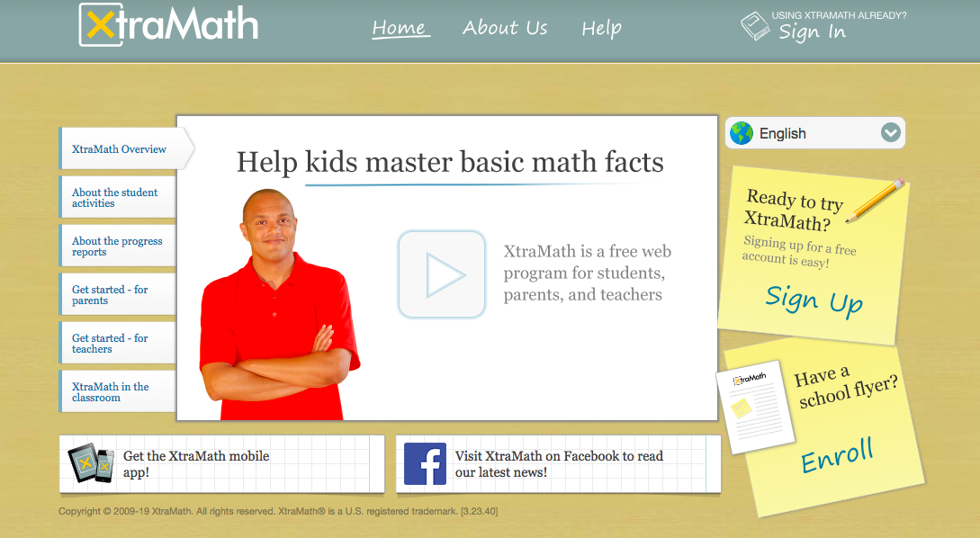Click the XtraMath logo
The image size is (980, 538).
(x=168, y=25)
